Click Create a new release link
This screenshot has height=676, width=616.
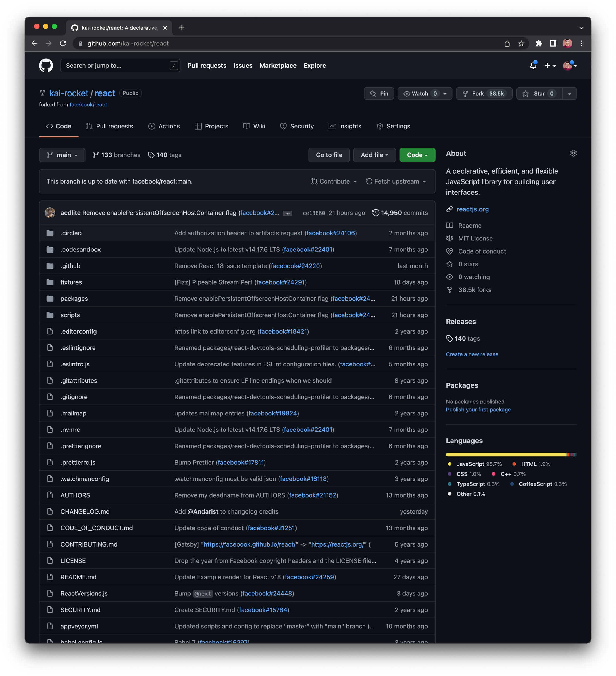point(472,354)
